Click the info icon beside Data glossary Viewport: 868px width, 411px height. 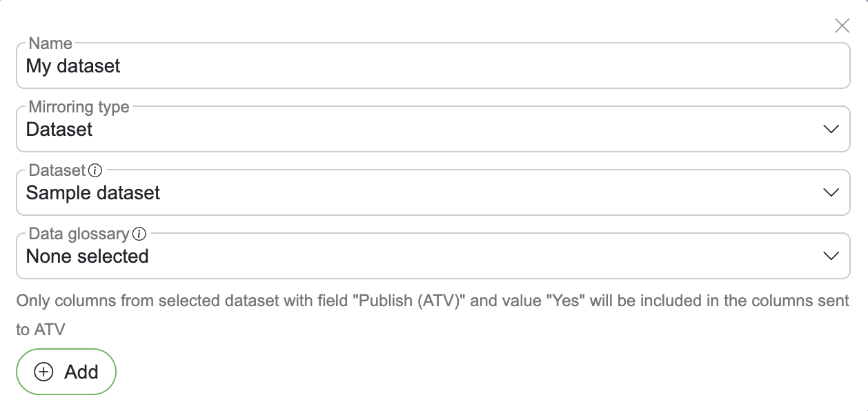(139, 234)
